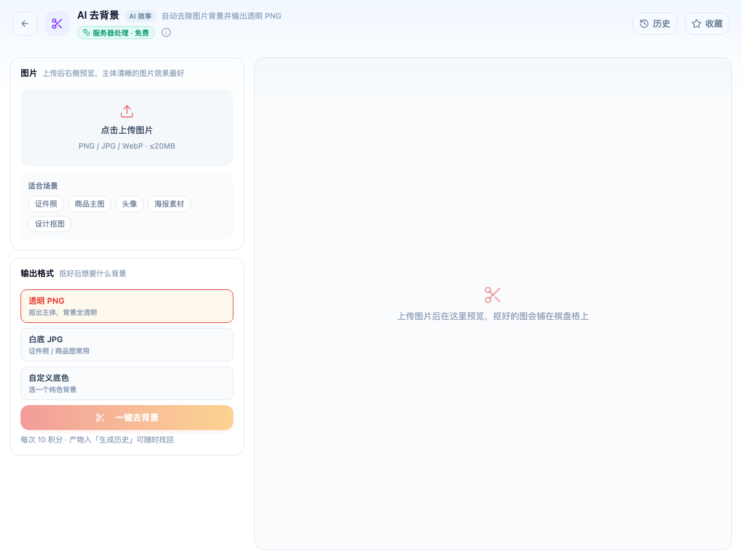742x560 pixels.
Task: Click the 每次 10 积分 note text
Action: tap(97, 440)
